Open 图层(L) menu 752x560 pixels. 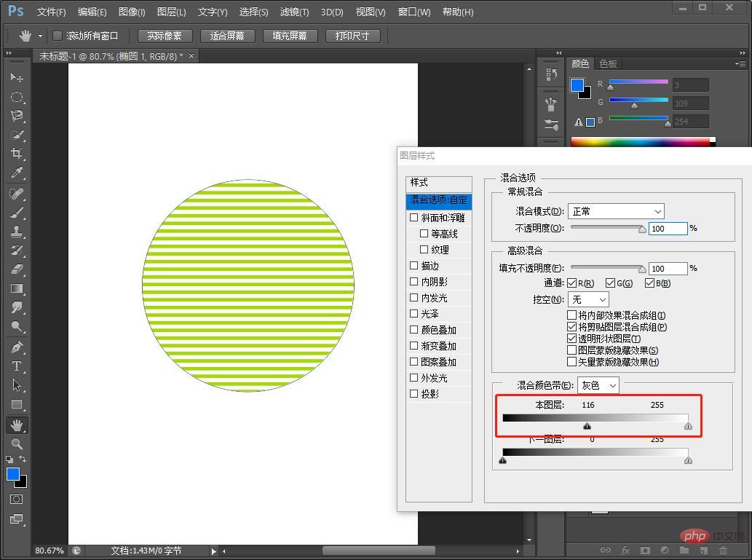pos(171,12)
